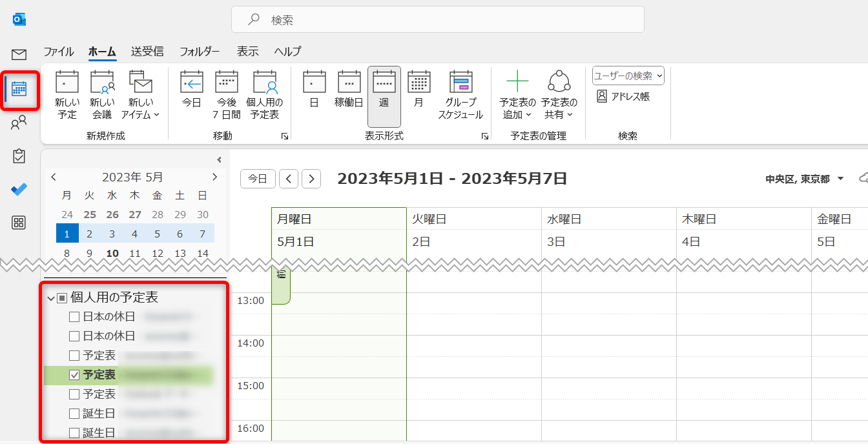Click the 検索 search box
Image resolution: width=868 pixels, height=444 pixels.
(x=437, y=20)
